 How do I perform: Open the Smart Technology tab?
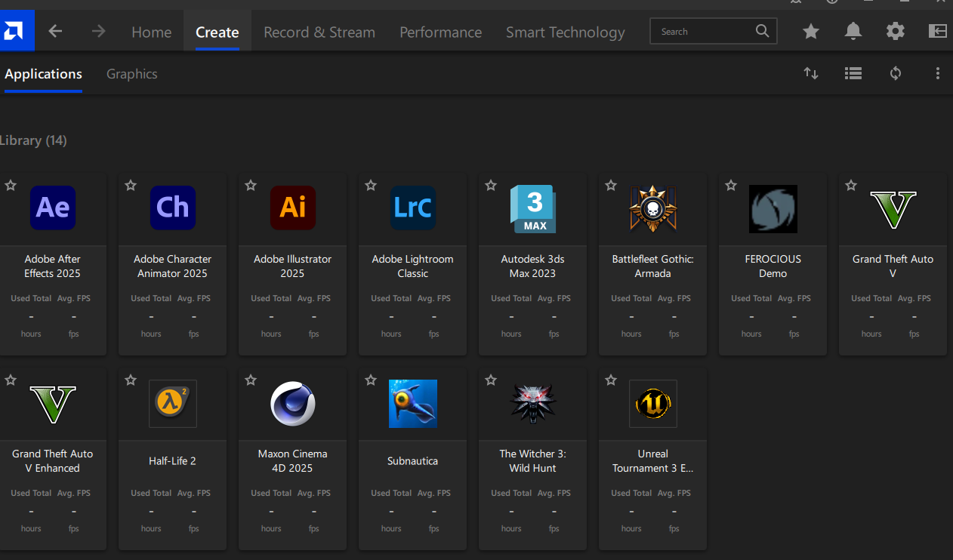[x=565, y=32]
